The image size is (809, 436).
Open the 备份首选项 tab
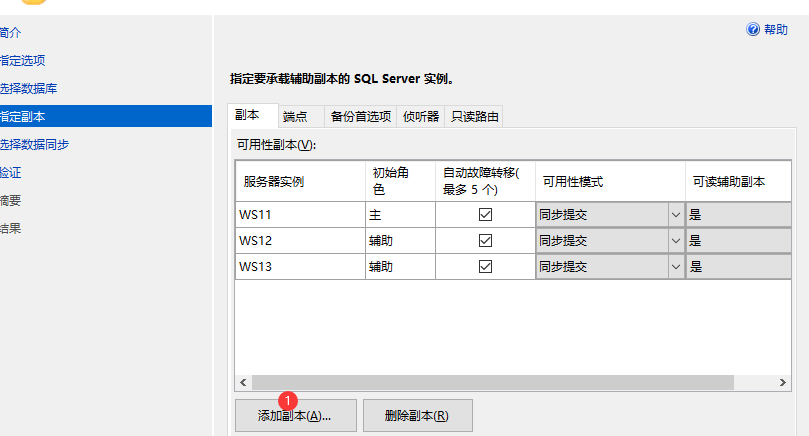coord(361,117)
